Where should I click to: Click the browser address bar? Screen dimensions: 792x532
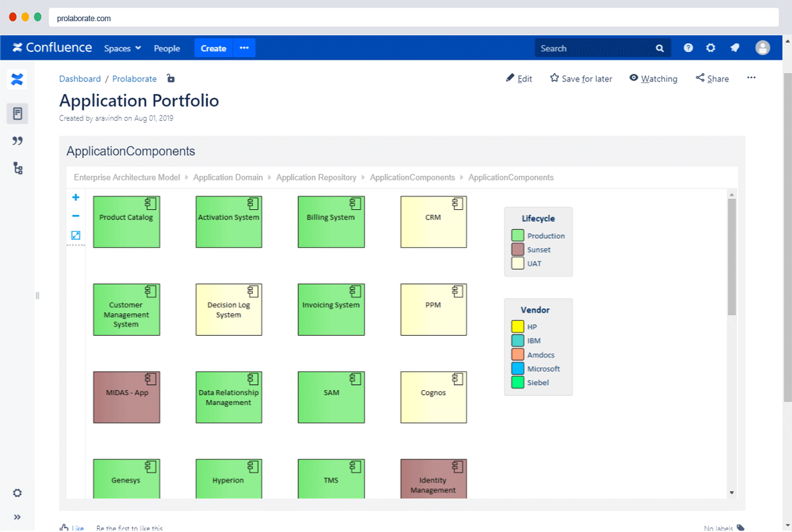(414, 18)
